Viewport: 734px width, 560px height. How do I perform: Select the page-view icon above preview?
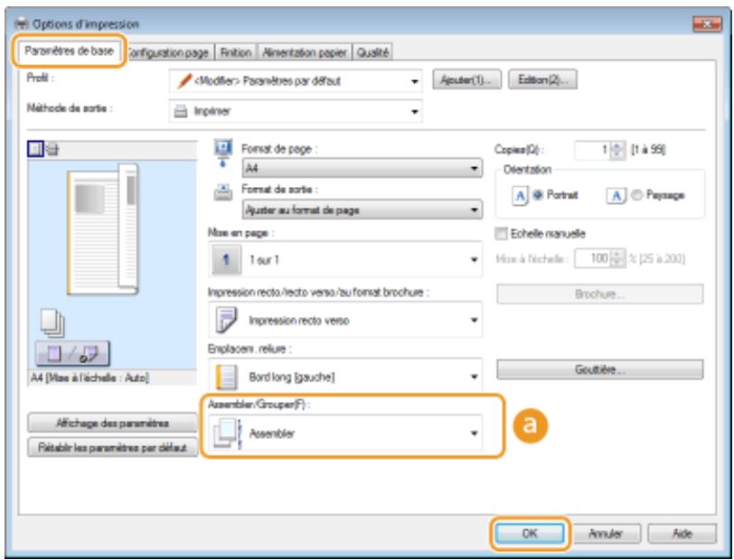click(x=35, y=149)
